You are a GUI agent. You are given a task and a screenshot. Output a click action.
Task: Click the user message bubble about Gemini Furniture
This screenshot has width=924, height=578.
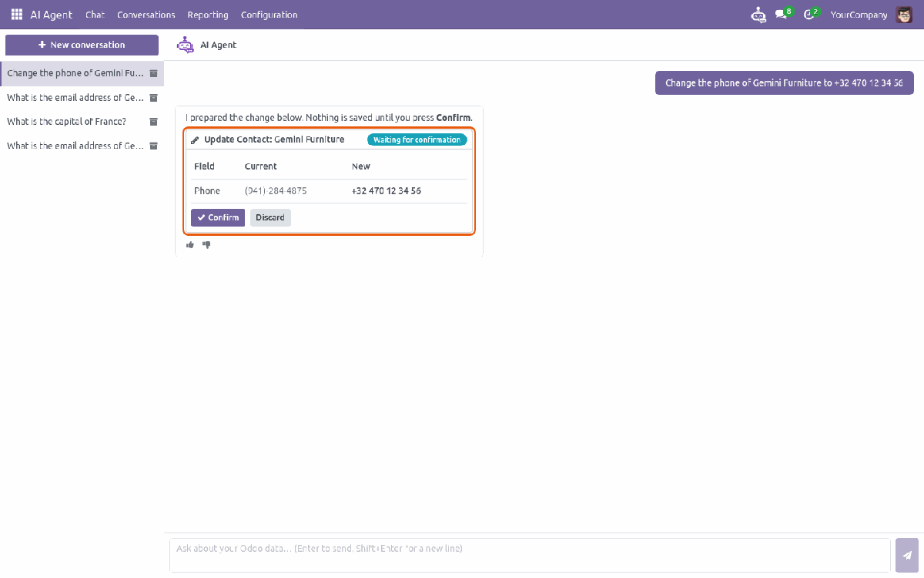click(x=785, y=83)
